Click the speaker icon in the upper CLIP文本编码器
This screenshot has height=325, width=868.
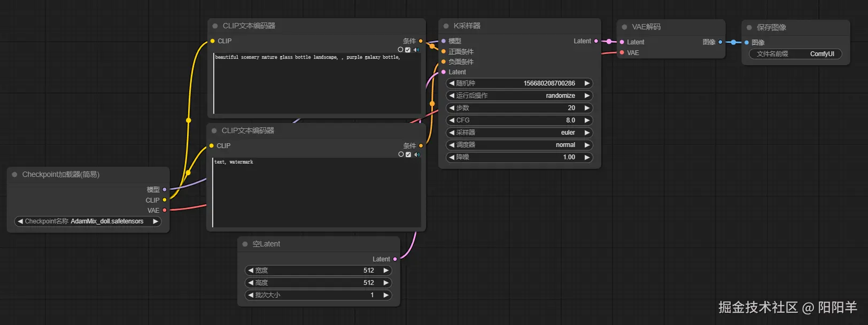[x=416, y=50]
